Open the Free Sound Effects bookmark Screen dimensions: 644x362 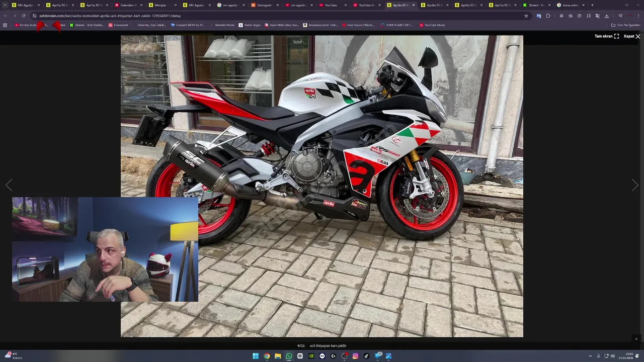pyautogui.click(x=358, y=25)
